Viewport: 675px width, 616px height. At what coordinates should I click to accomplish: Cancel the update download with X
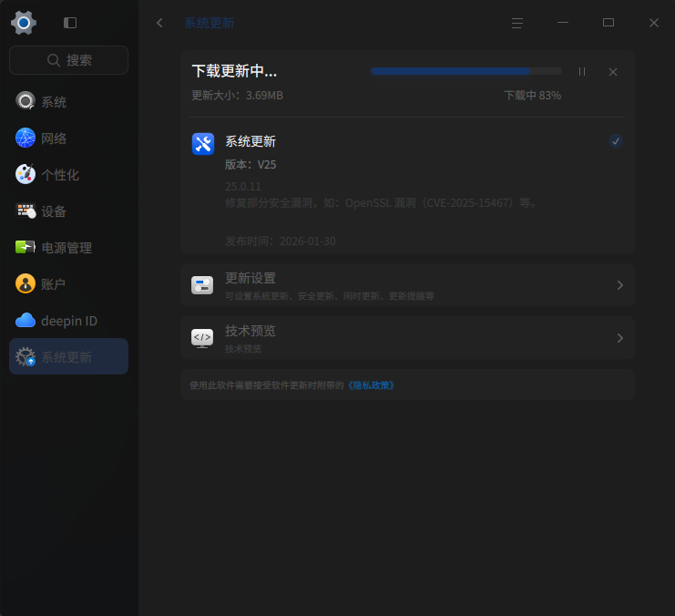(613, 72)
